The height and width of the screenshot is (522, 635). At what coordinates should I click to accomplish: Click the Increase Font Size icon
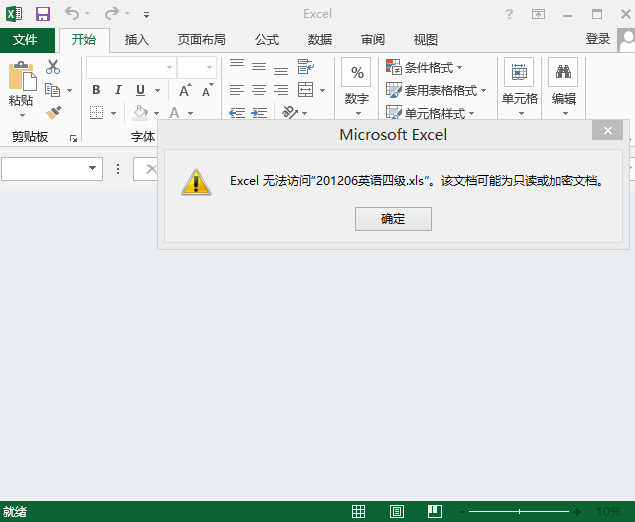click(x=185, y=90)
